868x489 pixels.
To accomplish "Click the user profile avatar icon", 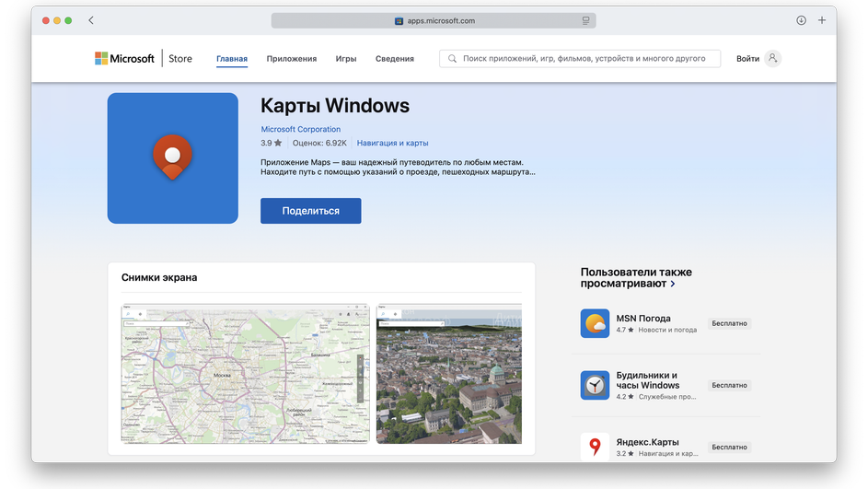I will tap(773, 58).
